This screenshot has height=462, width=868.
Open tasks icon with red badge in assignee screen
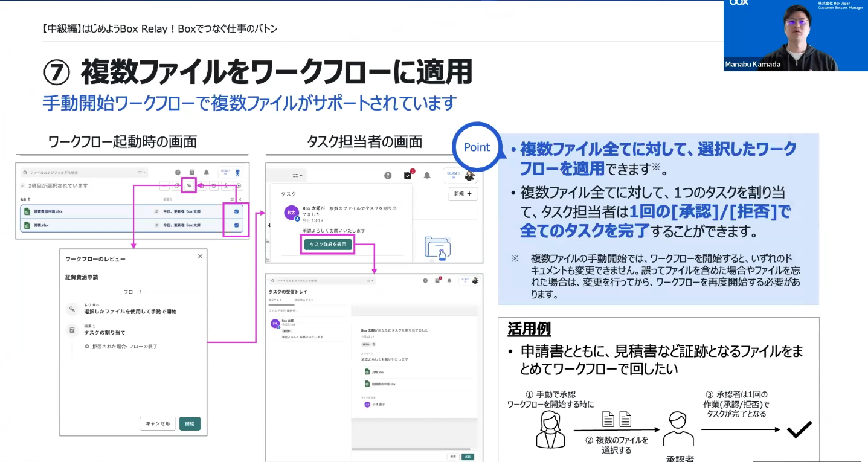tap(408, 175)
